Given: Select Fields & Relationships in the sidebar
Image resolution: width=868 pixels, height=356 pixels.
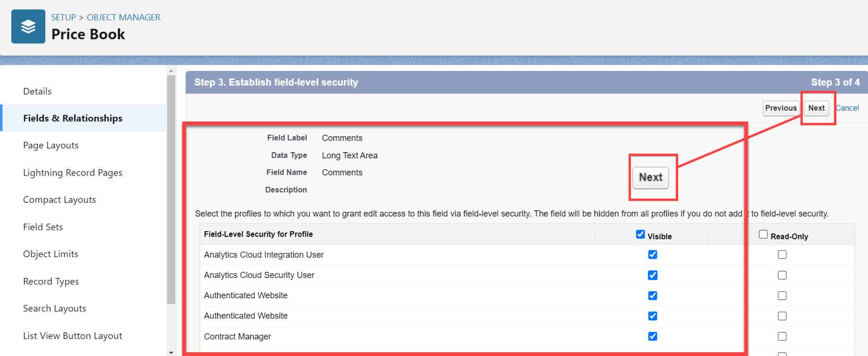Looking at the screenshot, I should pyautogui.click(x=72, y=118).
